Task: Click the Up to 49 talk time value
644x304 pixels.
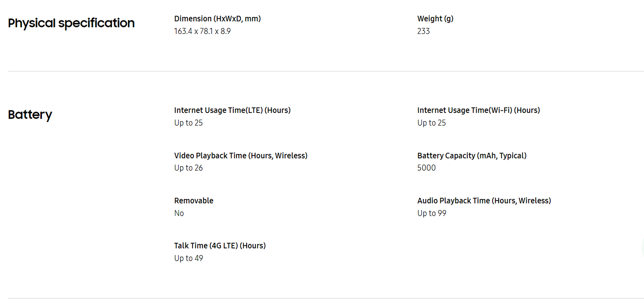Action: pyautogui.click(x=189, y=258)
